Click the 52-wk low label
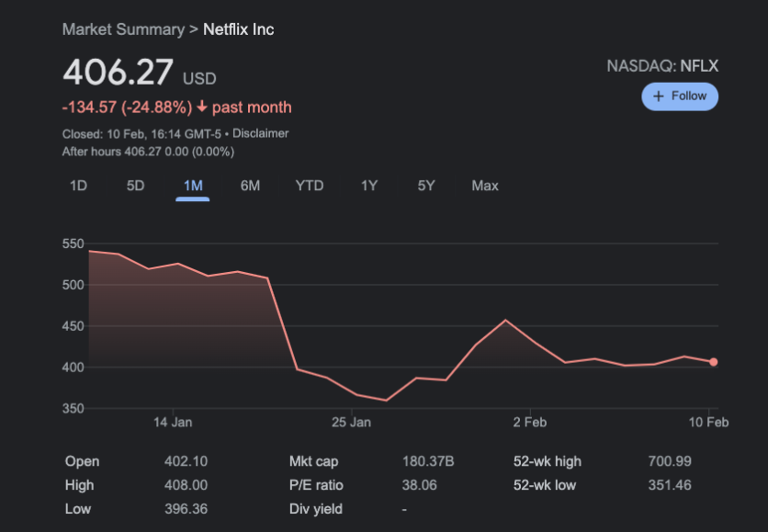This screenshot has height=532, width=768. point(545,485)
